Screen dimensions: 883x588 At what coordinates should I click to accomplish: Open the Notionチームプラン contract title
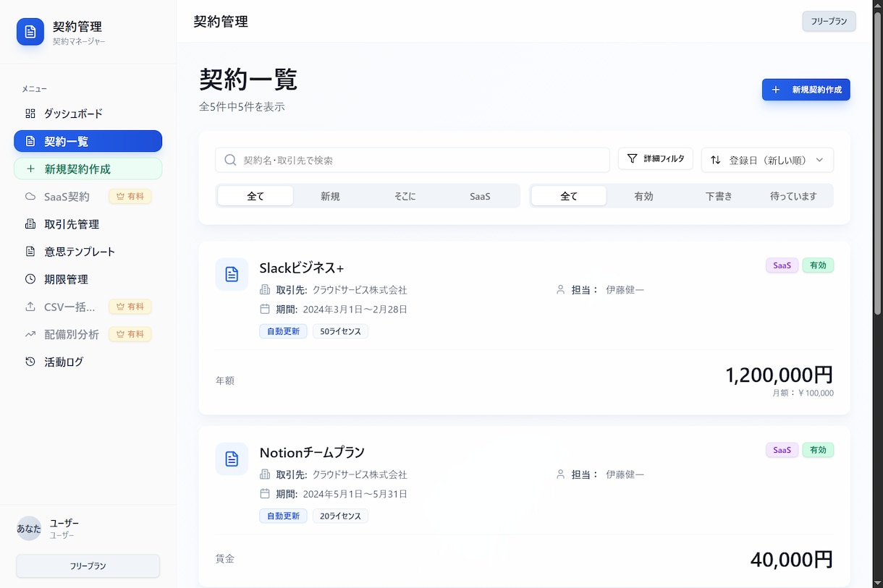pyautogui.click(x=312, y=453)
